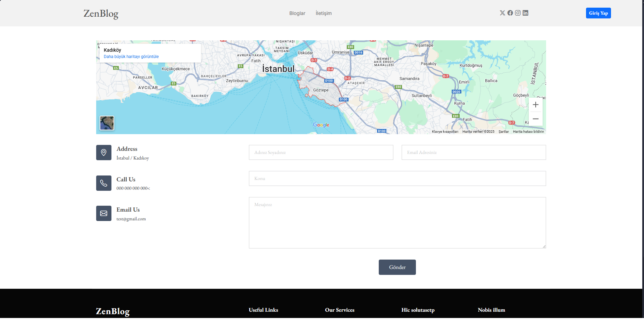Submit the form with Gönder button

point(397,267)
